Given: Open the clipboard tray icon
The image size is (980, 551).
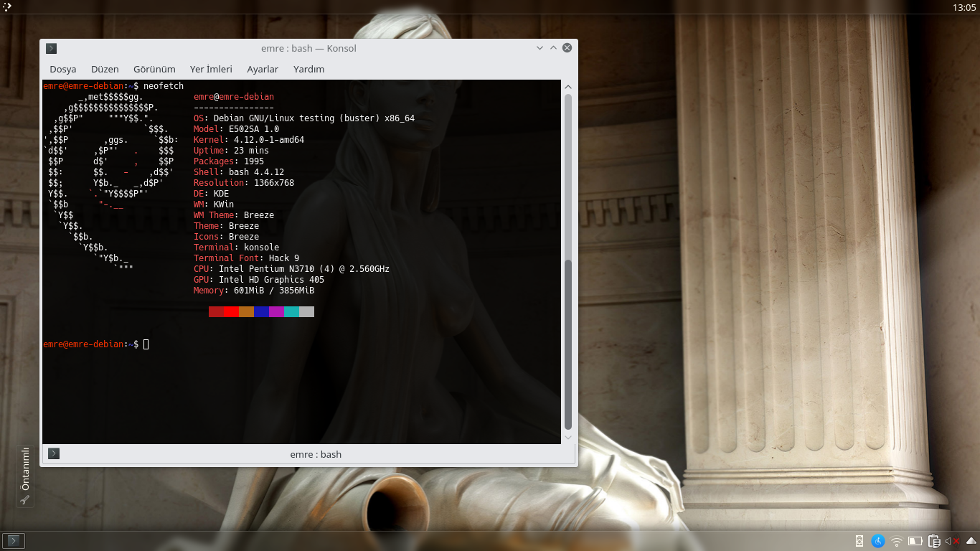Looking at the screenshot, I should pos(934,541).
